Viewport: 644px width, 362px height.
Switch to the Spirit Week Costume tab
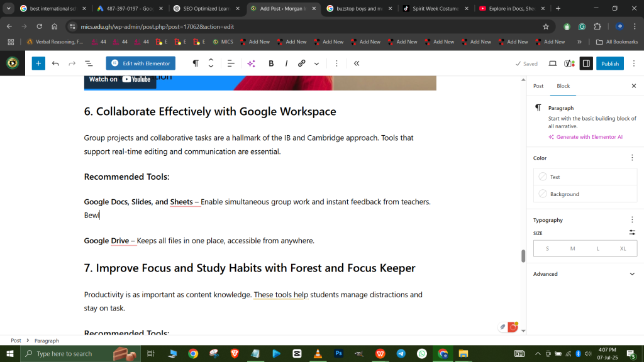pyautogui.click(x=436, y=8)
